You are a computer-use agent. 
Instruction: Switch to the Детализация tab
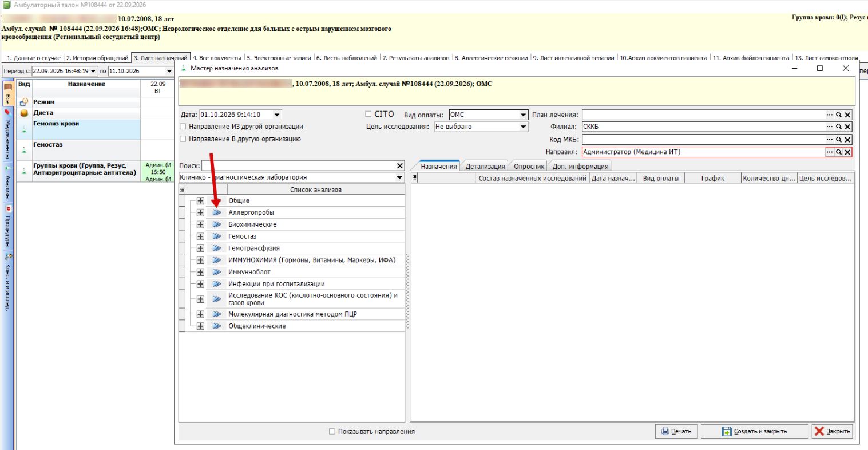point(485,167)
